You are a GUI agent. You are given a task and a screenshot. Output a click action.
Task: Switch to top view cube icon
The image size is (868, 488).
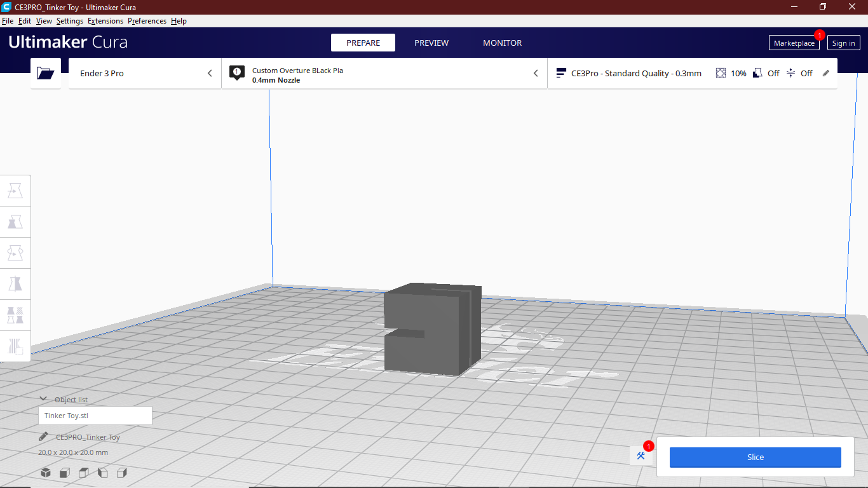[84, 472]
